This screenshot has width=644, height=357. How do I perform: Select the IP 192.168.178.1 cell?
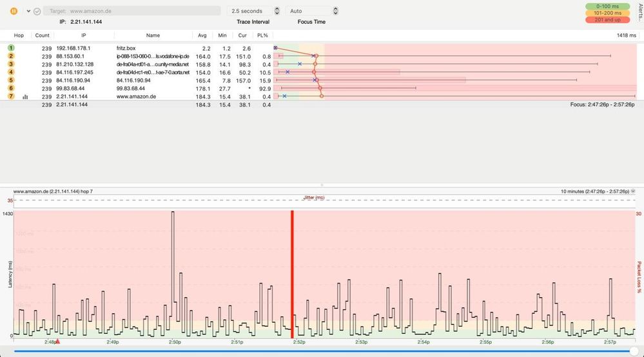(73, 48)
